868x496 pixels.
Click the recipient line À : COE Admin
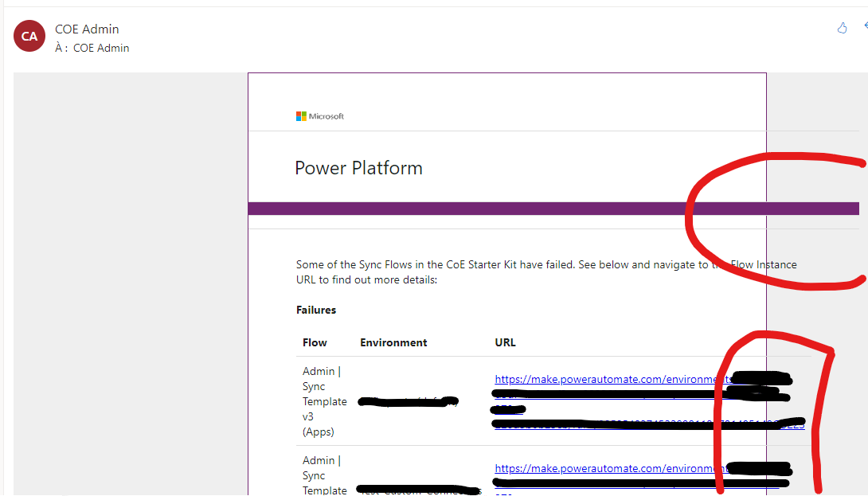[92, 48]
